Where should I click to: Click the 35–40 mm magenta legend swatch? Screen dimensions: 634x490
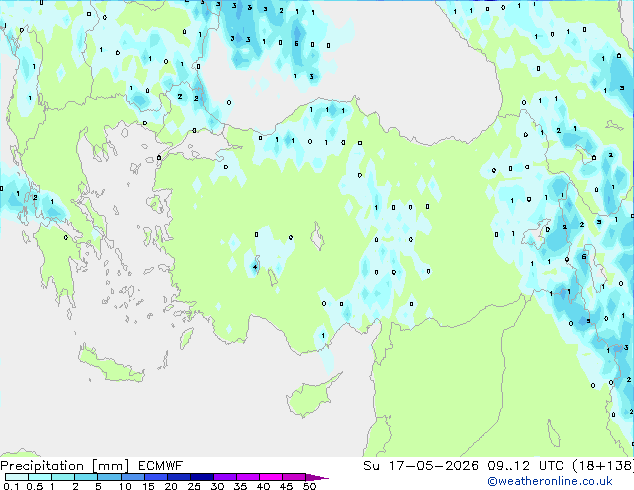247,477
